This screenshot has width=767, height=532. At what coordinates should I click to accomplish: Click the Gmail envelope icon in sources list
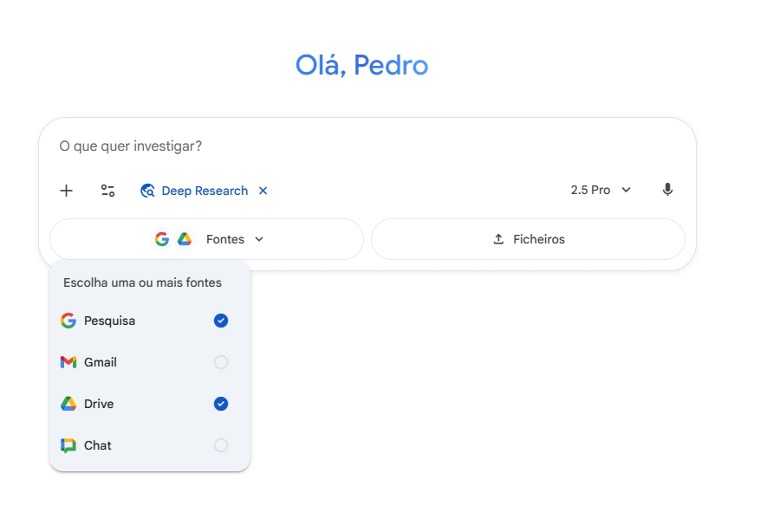[x=68, y=362]
